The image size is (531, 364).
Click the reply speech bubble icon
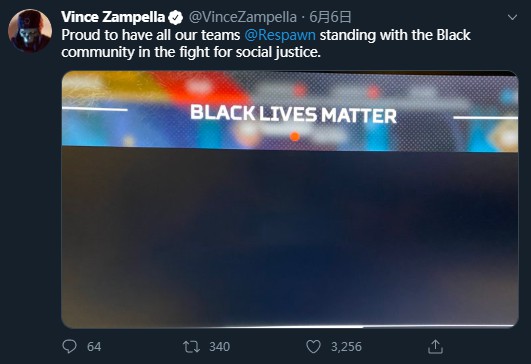[x=70, y=346]
